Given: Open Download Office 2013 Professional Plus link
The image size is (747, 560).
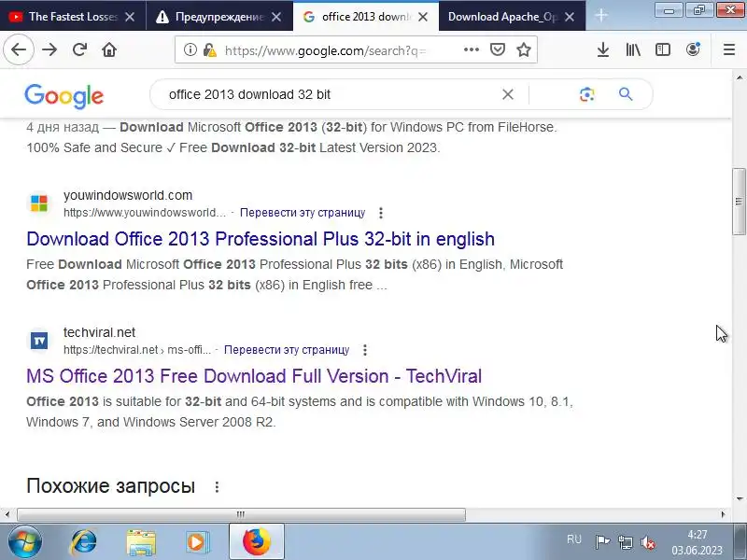Looking at the screenshot, I should 261,239.
